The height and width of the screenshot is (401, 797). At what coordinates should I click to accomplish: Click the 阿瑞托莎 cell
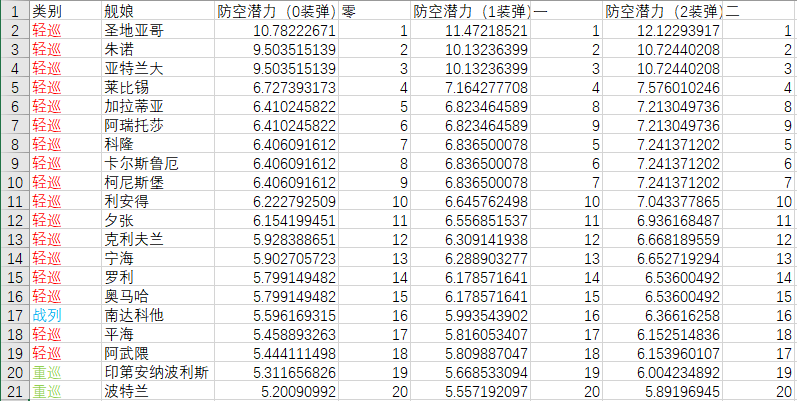pyautogui.click(x=158, y=126)
